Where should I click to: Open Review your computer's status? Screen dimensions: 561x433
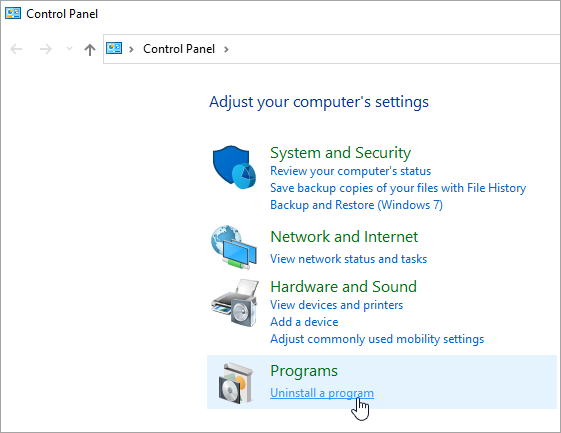click(x=350, y=171)
